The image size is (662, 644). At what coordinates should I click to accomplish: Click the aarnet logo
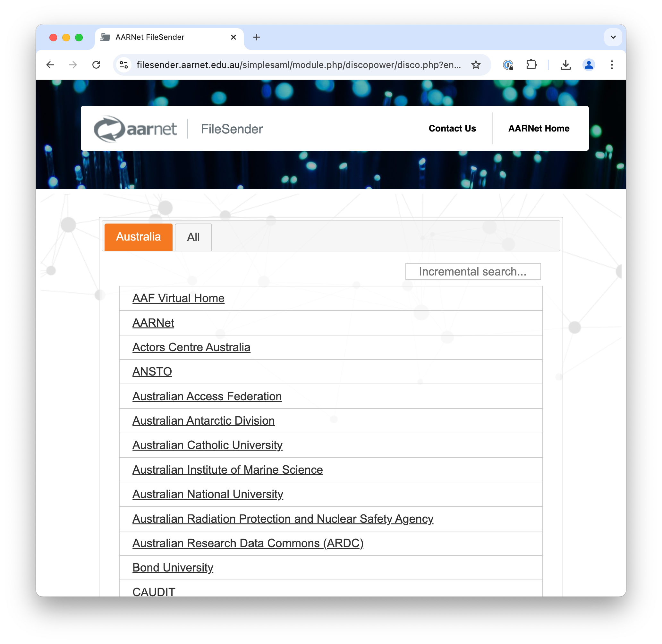point(135,129)
